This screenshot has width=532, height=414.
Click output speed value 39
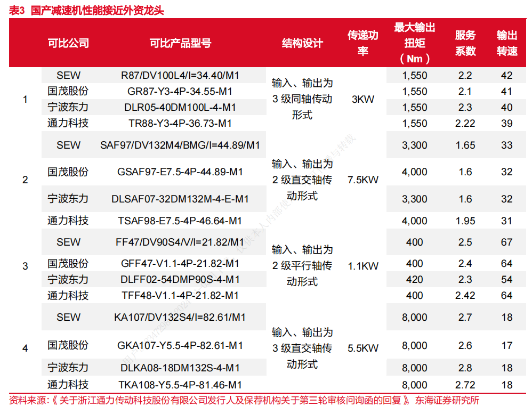[506, 124]
